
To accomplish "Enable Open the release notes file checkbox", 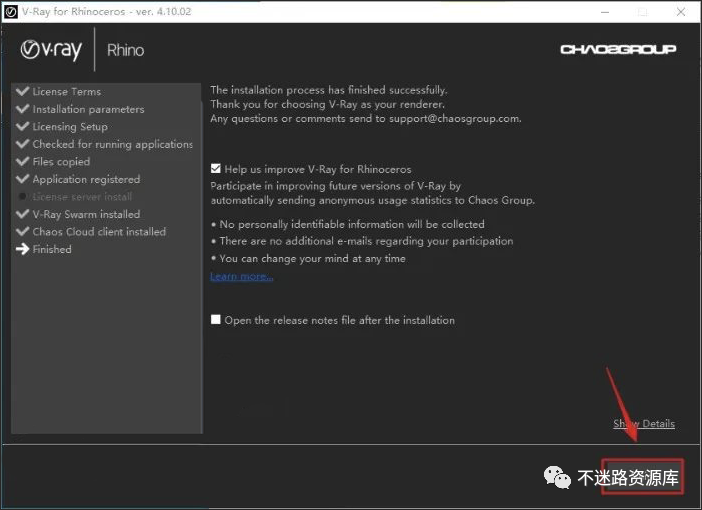I will (215, 319).
